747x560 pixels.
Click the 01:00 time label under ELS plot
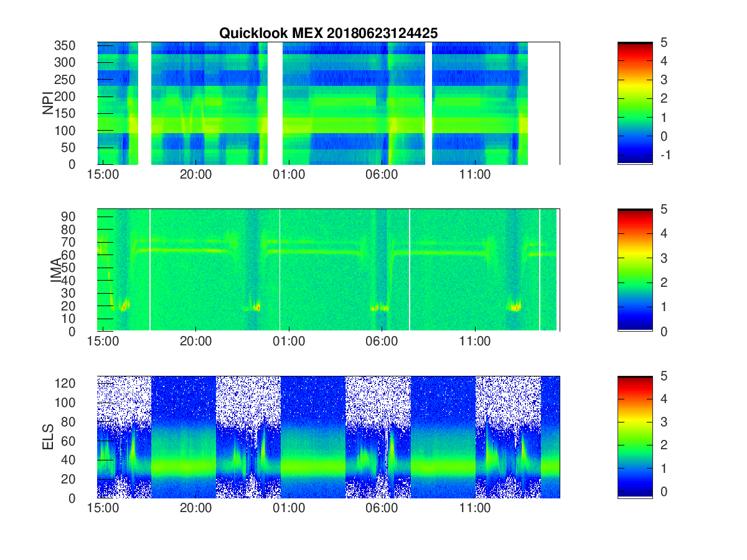pos(289,508)
